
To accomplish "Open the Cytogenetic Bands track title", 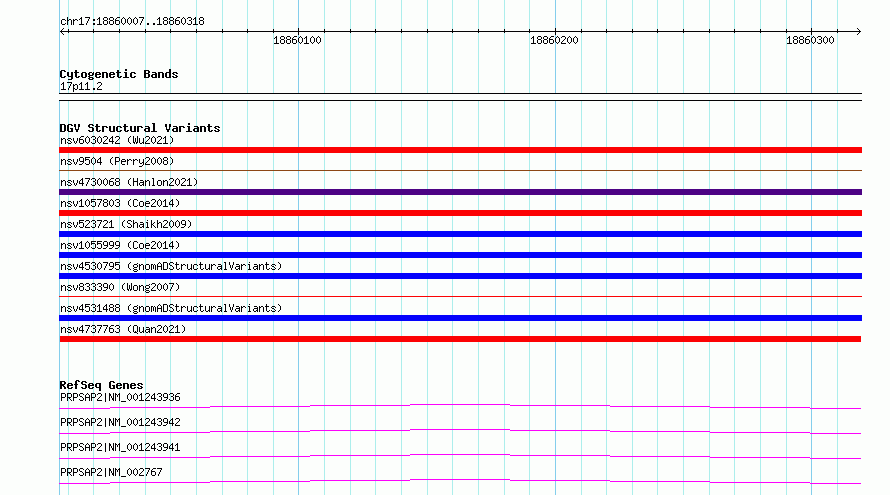I will (x=119, y=74).
